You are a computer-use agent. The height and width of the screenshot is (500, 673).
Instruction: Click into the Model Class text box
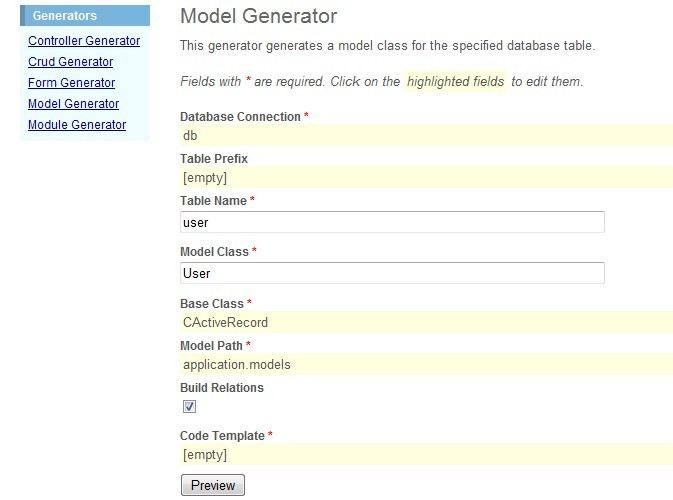(x=392, y=272)
